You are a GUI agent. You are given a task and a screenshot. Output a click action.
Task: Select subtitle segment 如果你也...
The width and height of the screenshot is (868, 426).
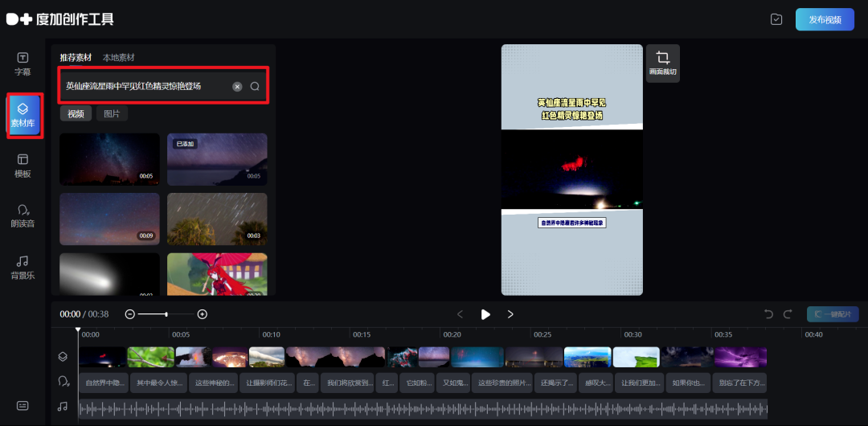click(687, 383)
